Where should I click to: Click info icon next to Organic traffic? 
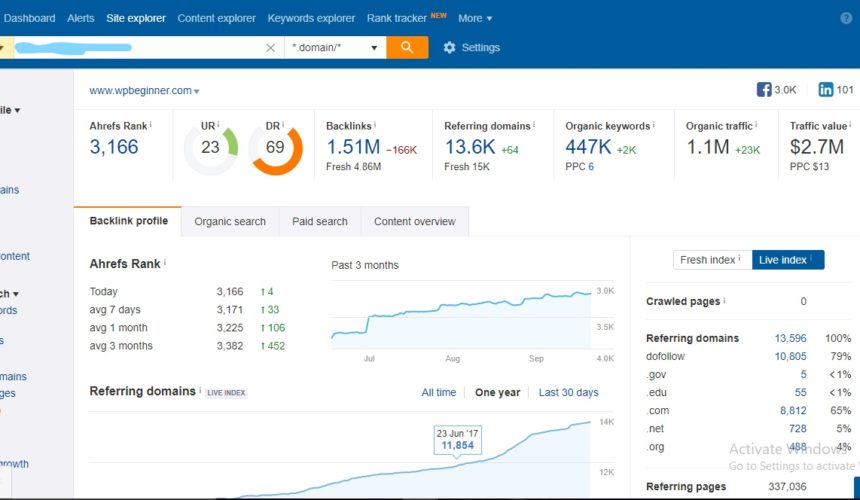[756, 125]
